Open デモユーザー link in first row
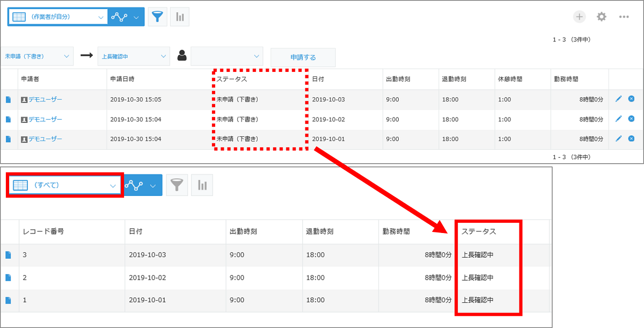 click(x=45, y=99)
